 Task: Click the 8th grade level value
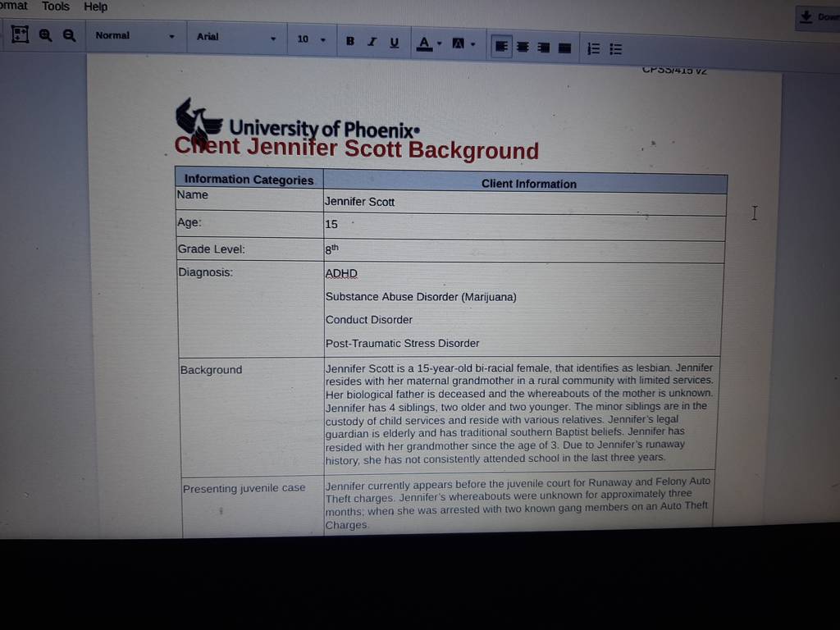[x=331, y=249]
